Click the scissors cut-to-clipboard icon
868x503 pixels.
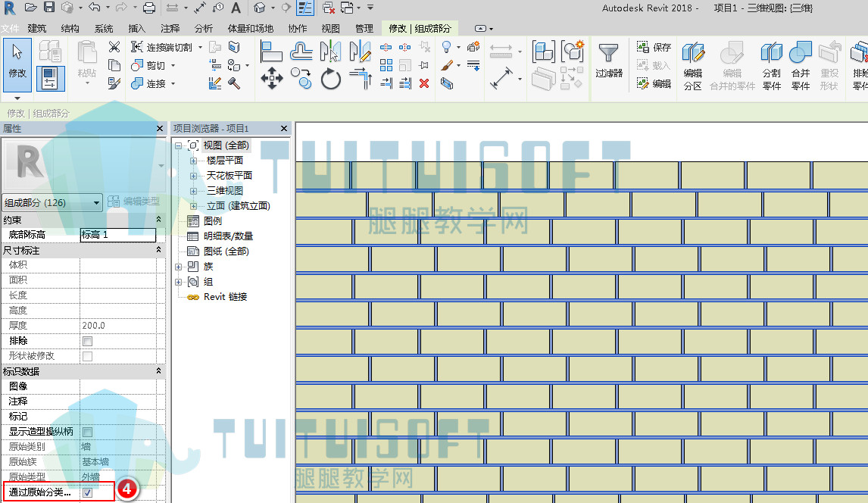114,46
